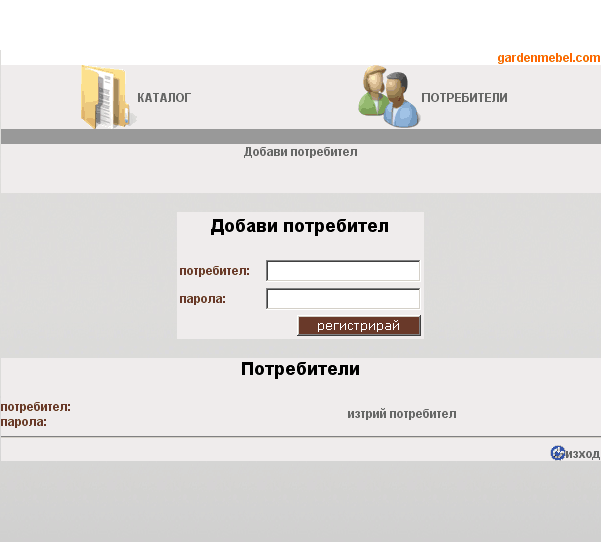Click the изход logout link
Image resolution: width=601 pixels, height=542 pixels.
pos(583,454)
